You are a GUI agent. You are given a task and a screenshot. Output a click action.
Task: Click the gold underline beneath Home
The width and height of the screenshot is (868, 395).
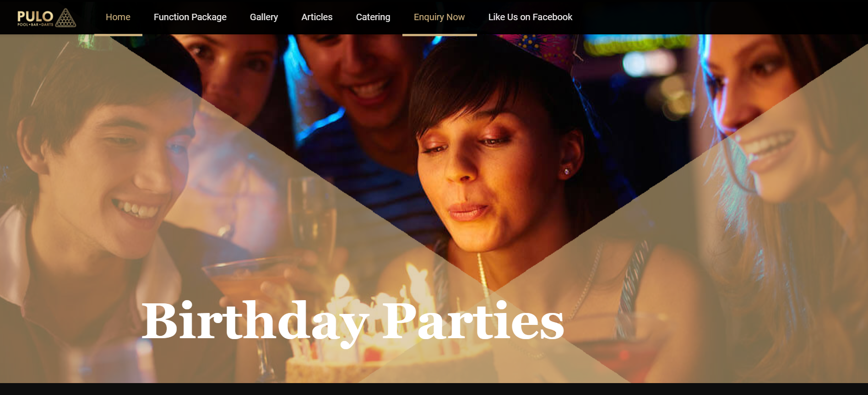click(118, 35)
